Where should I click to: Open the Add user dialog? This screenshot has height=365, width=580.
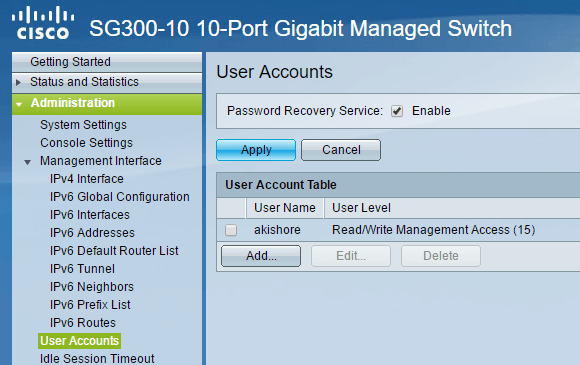tap(261, 256)
